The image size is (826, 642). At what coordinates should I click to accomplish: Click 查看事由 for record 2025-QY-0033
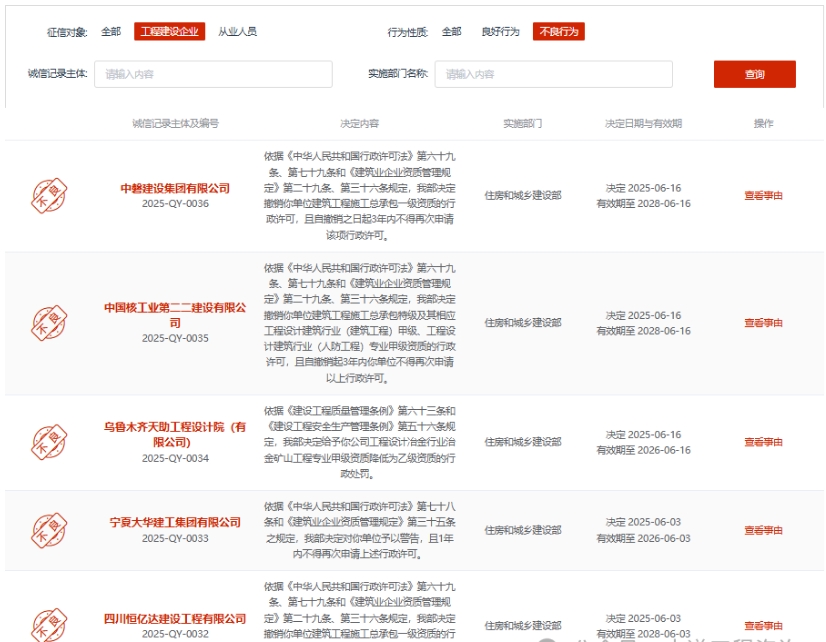click(x=763, y=530)
